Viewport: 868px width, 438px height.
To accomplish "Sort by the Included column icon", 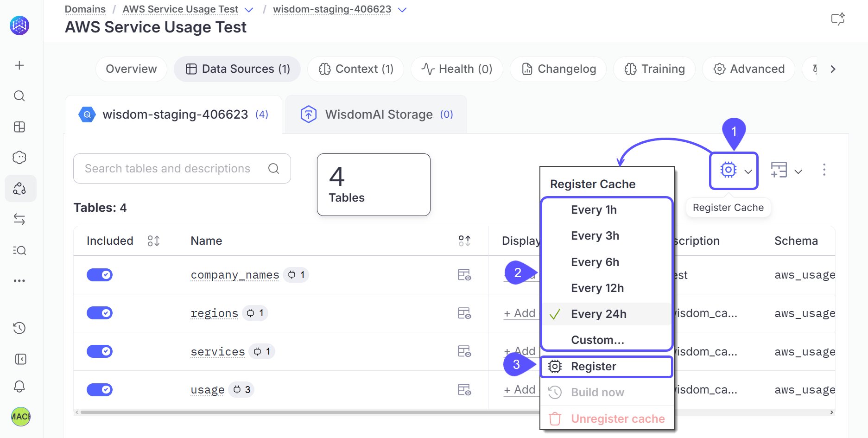I will click(153, 241).
